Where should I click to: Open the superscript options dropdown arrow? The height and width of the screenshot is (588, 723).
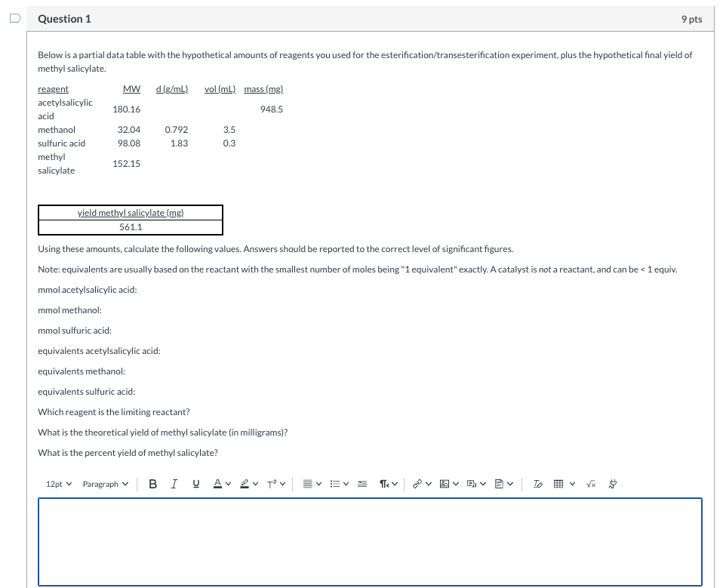pyautogui.click(x=283, y=484)
